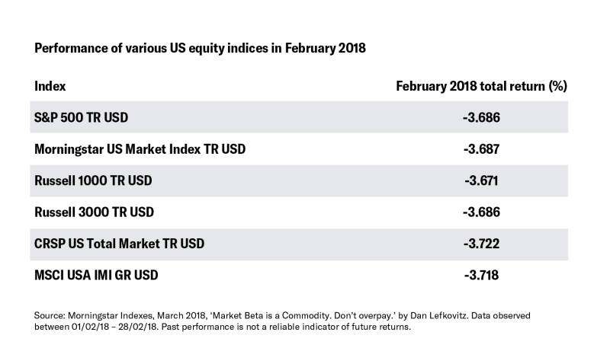Select the Russell 1000 TR USD row label

[93, 180]
